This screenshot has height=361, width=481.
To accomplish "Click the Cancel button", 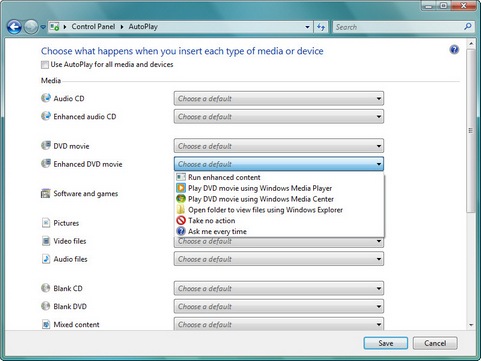I will [435, 343].
